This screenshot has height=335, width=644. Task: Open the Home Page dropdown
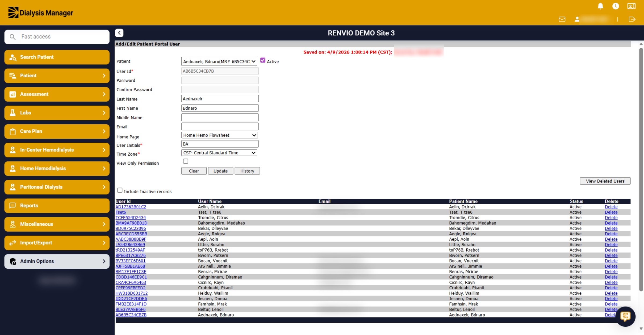click(219, 135)
